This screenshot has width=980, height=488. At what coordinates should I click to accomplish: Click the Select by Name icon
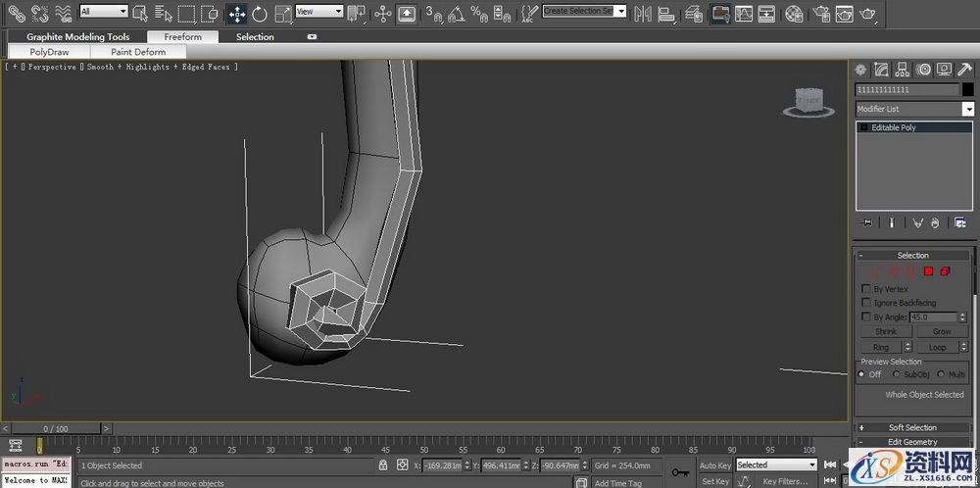click(x=163, y=14)
